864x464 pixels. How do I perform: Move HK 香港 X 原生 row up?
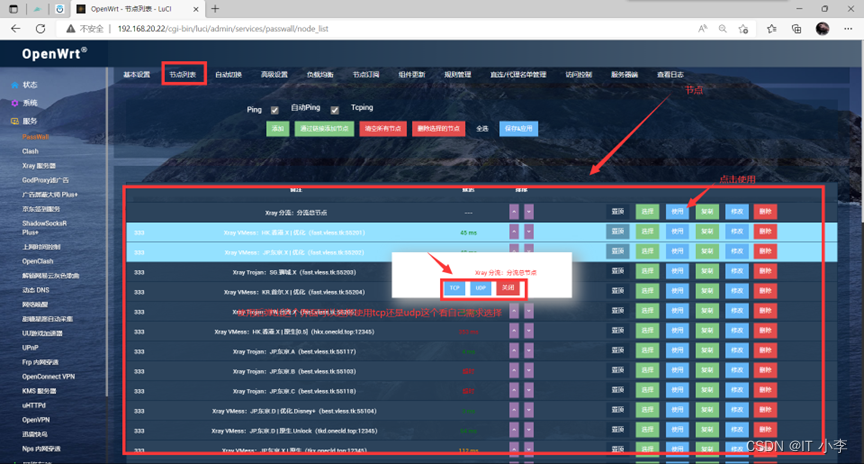tap(514, 331)
